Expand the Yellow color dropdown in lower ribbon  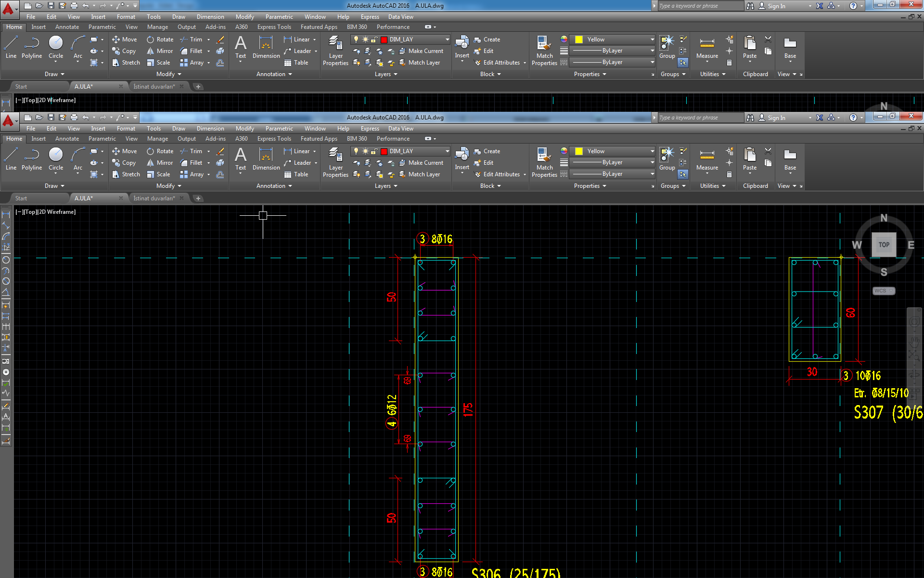coord(652,151)
